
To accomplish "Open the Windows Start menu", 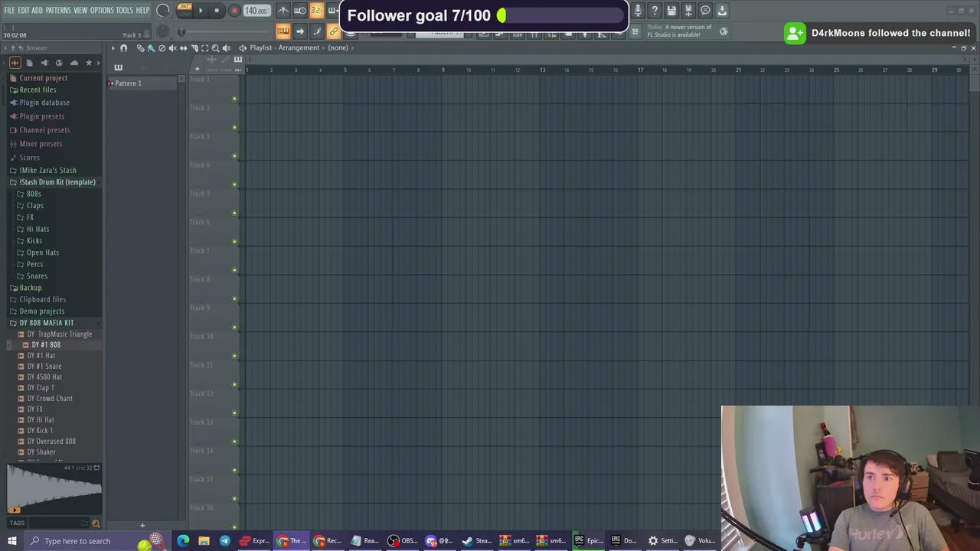I will (x=11, y=541).
